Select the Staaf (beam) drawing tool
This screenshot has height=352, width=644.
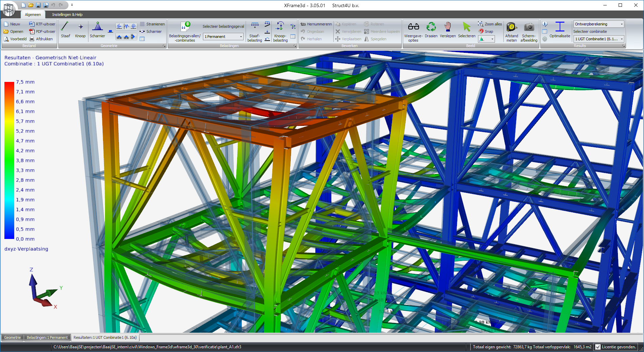[x=65, y=30]
